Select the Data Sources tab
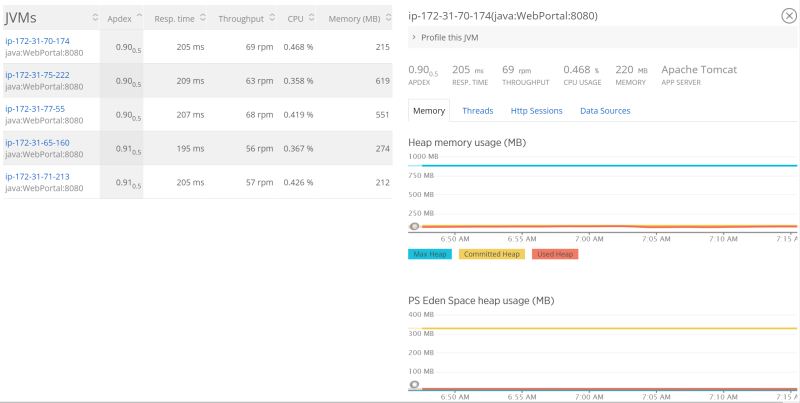 pos(605,111)
